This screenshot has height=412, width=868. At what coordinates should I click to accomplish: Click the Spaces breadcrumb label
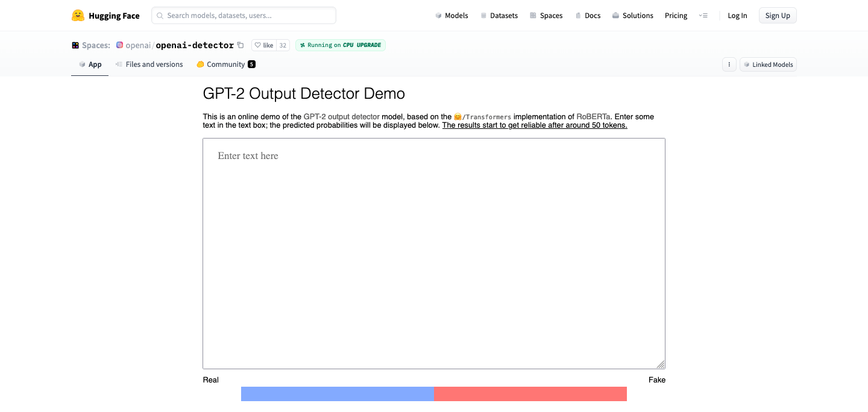96,45
